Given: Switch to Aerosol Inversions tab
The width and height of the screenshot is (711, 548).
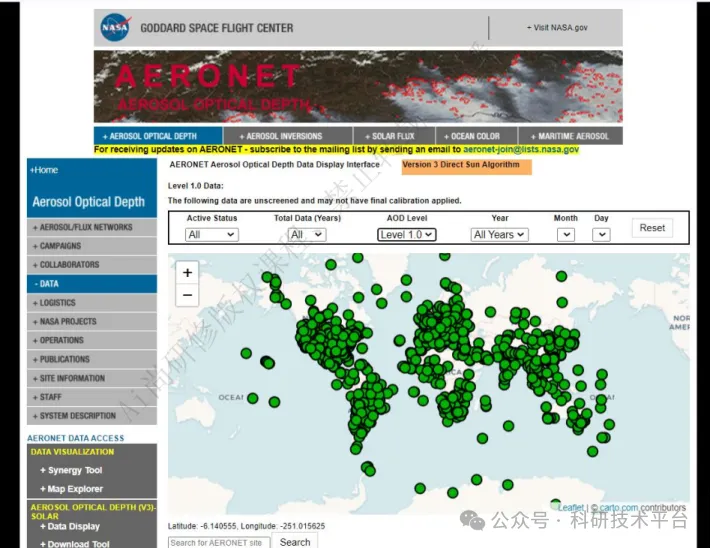Looking at the screenshot, I should [x=287, y=136].
